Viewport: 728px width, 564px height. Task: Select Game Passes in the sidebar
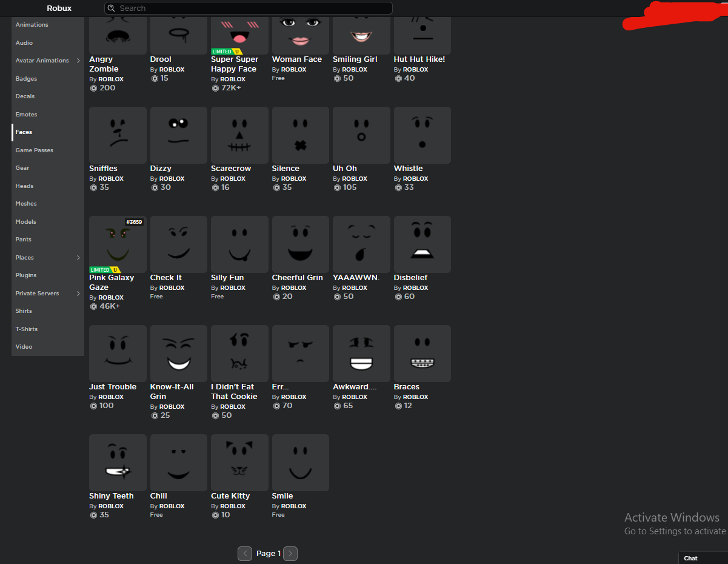[35, 150]
